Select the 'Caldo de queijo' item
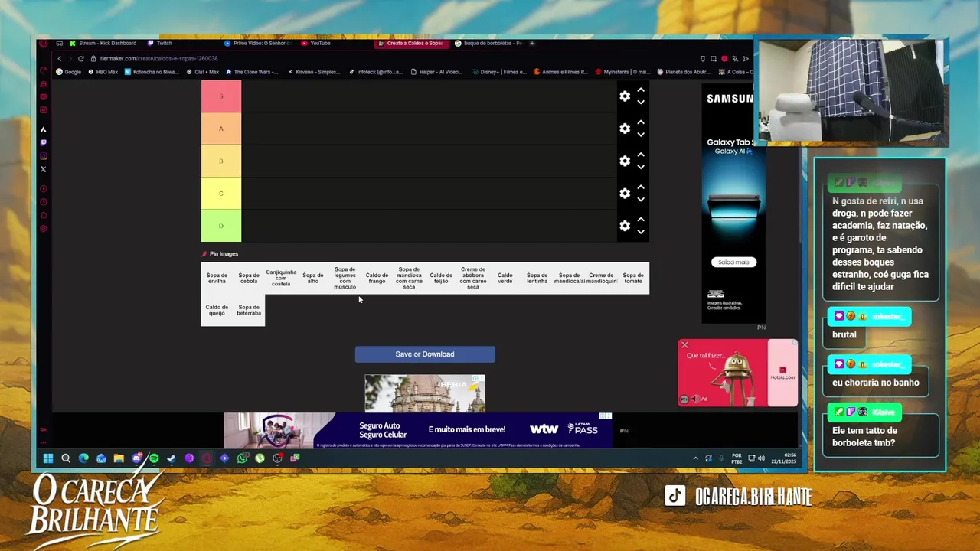The width and height of the screenshot is (980, 551). [x=217, y=310]
